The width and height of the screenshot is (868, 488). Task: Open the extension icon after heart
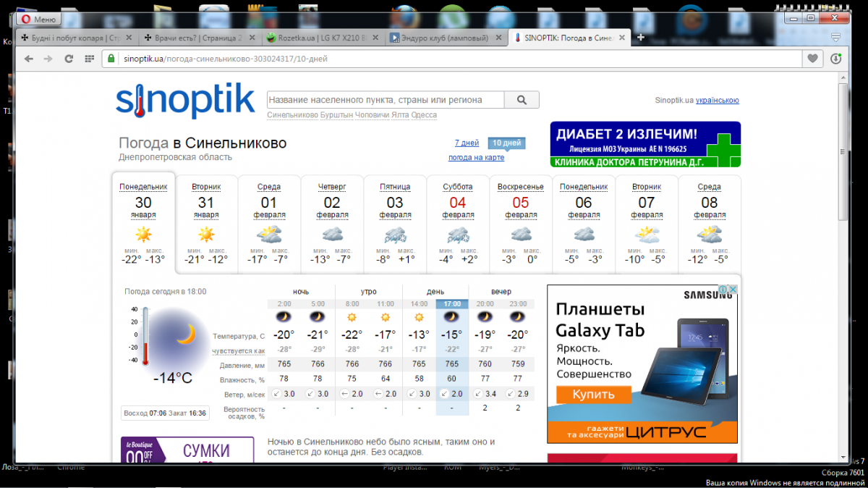[x=836, y=59]
